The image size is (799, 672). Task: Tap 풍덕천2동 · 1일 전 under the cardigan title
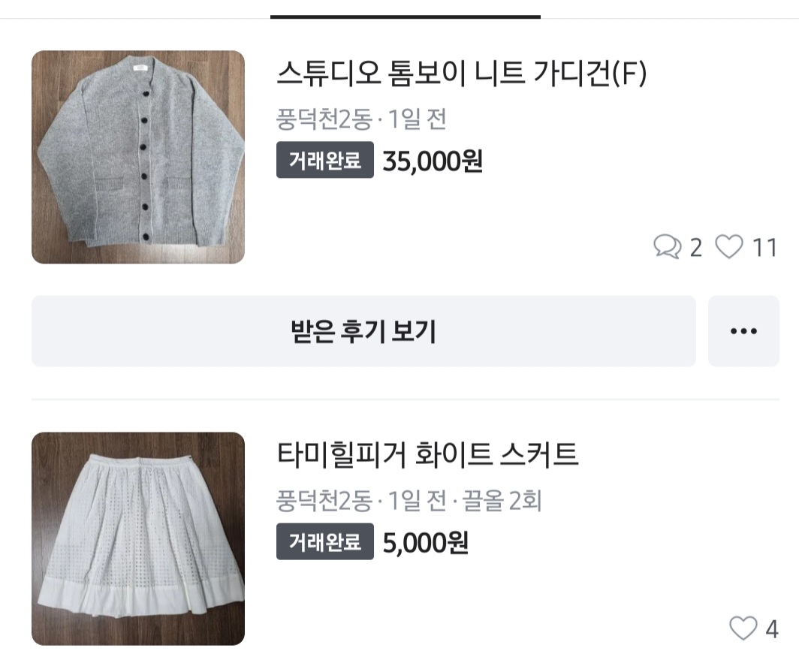[361, 119]
